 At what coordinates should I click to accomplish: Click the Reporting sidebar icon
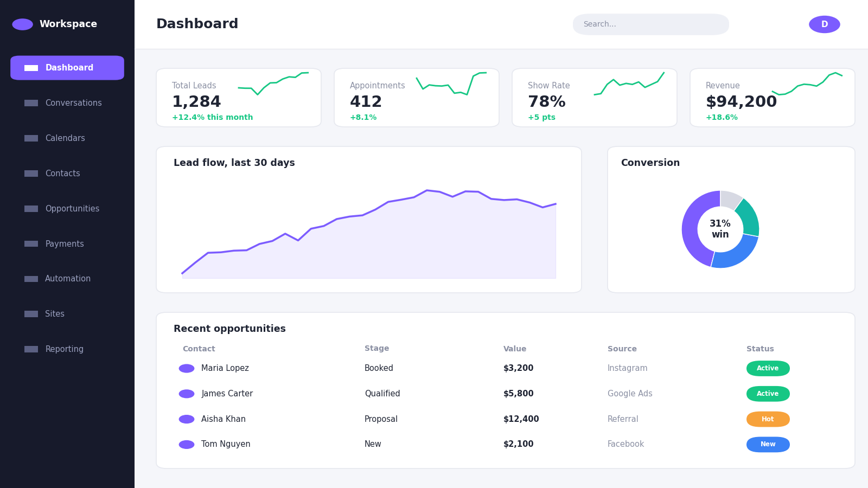[31, 349]
